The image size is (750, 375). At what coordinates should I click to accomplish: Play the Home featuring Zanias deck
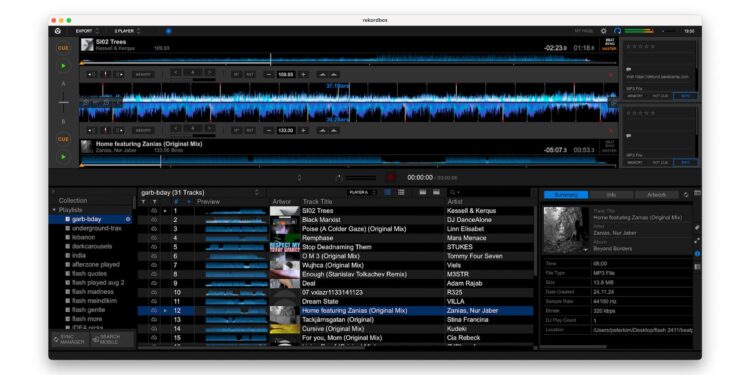(63, 156)
